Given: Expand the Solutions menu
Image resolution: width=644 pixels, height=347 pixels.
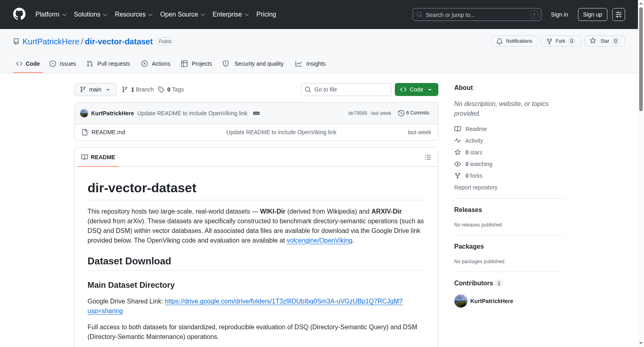Looking at the screenshot, I should tap(91, 15).
